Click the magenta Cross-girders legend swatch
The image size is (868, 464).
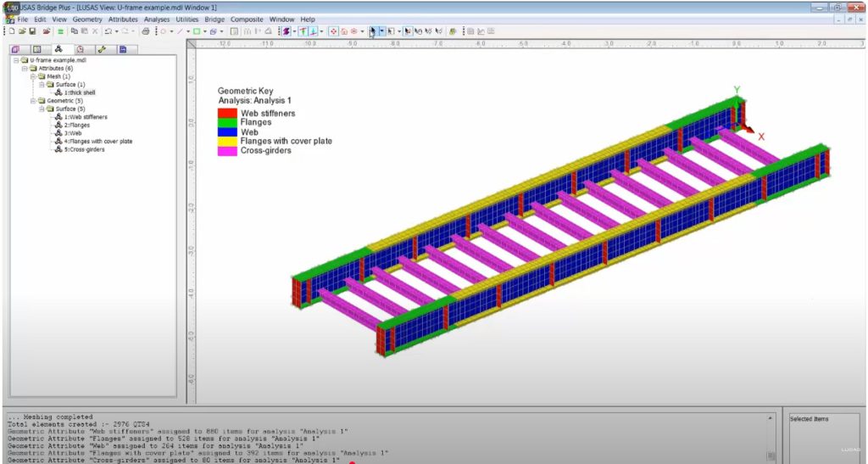(x=226, y=151)
